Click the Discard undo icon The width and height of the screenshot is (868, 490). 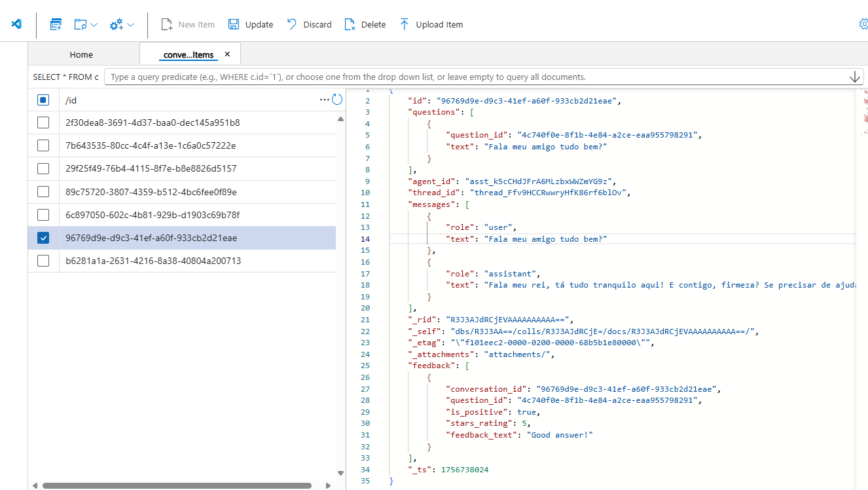tap(292, 24)
